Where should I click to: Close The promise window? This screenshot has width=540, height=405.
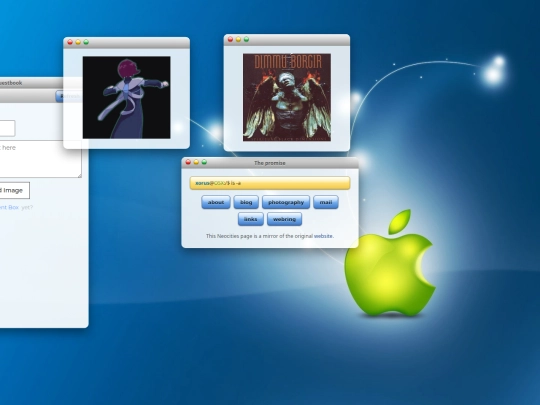(188, 162)
